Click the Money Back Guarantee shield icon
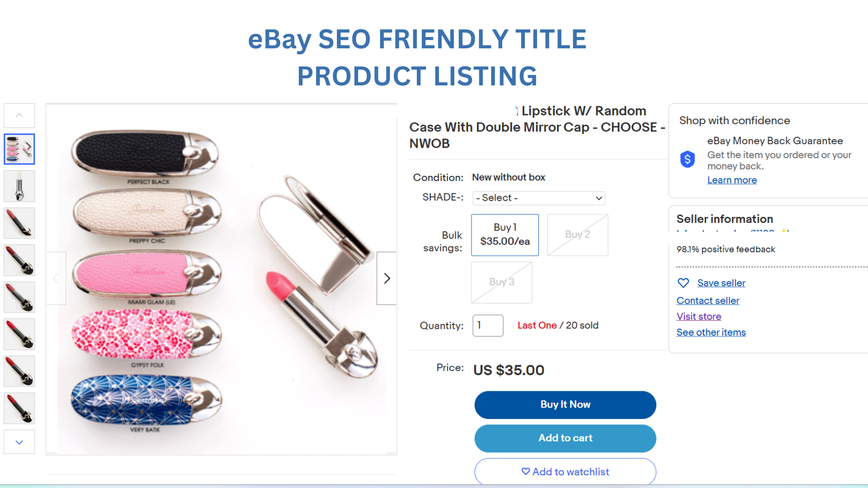Image resolution: width=868 pixels, height=488 pixels. tap(688, 160)
